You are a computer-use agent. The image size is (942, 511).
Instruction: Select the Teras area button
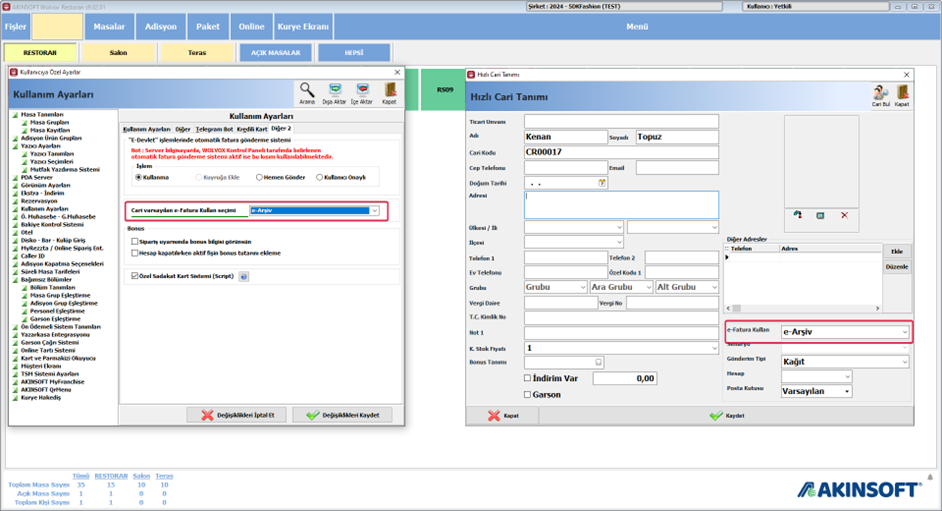click(x=197, y=53)
